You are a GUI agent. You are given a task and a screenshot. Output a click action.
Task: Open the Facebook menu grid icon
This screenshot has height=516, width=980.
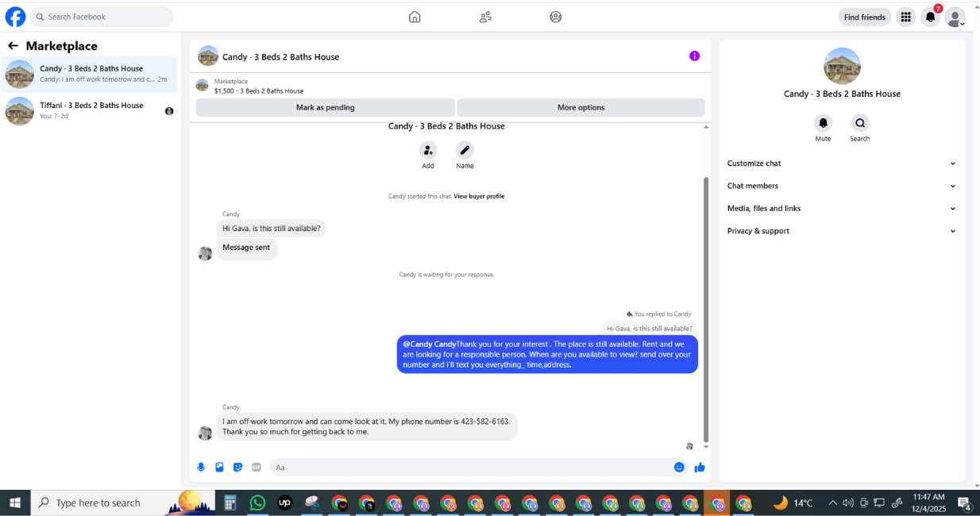(905, 17)
